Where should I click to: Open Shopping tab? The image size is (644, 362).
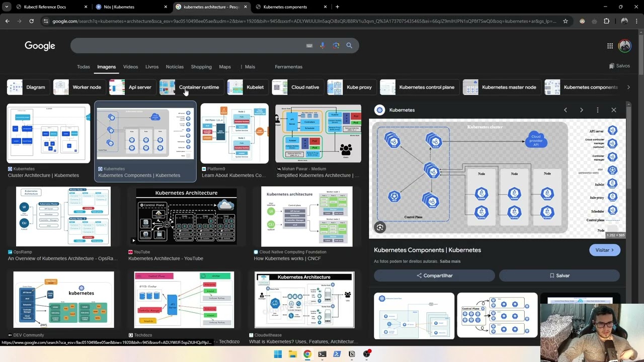pyautogui.click(x=201, y=67)
